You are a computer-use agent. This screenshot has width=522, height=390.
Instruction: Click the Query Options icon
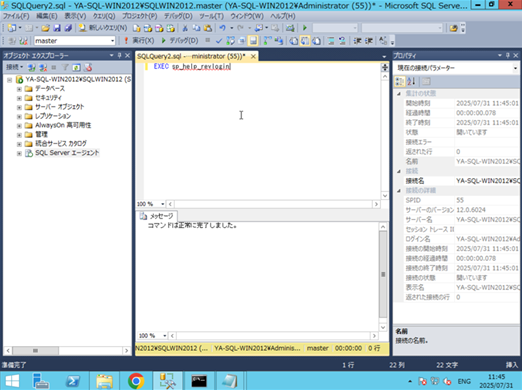[x=242, y=41]
